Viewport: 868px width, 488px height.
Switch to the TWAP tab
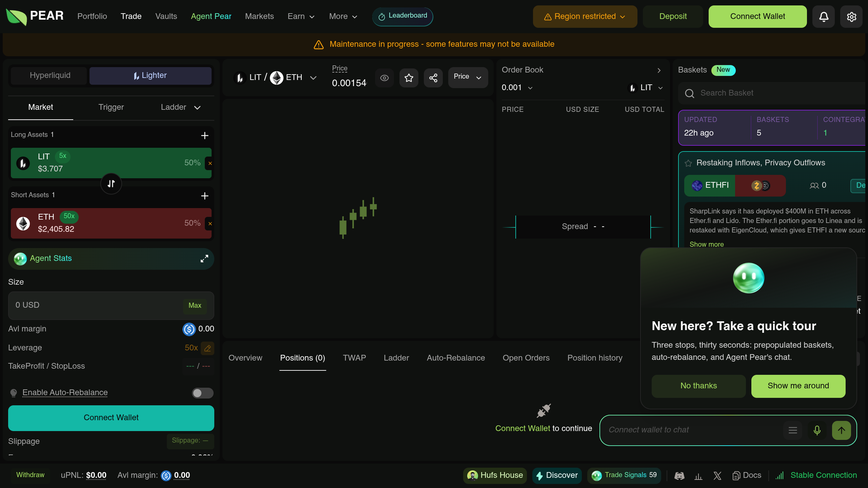coord(354,358)
